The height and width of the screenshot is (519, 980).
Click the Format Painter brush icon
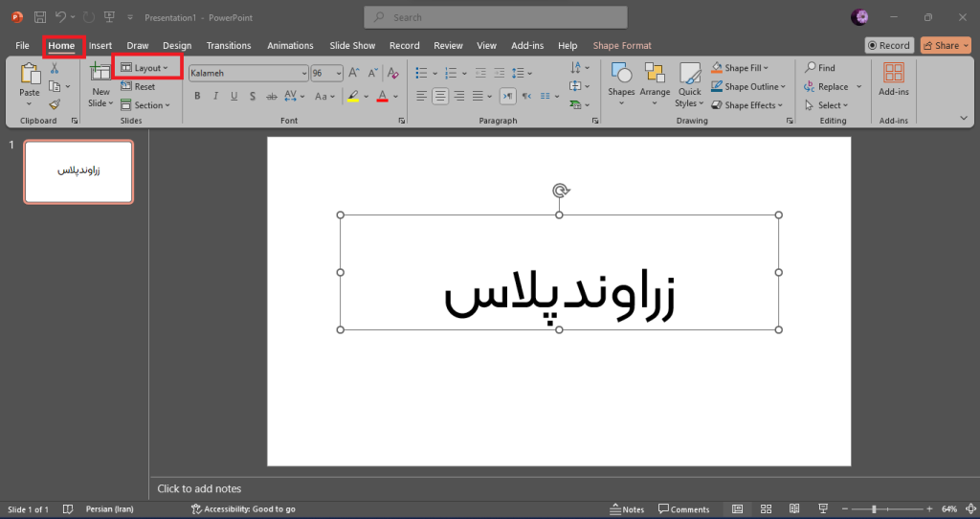tap(55, 104)
